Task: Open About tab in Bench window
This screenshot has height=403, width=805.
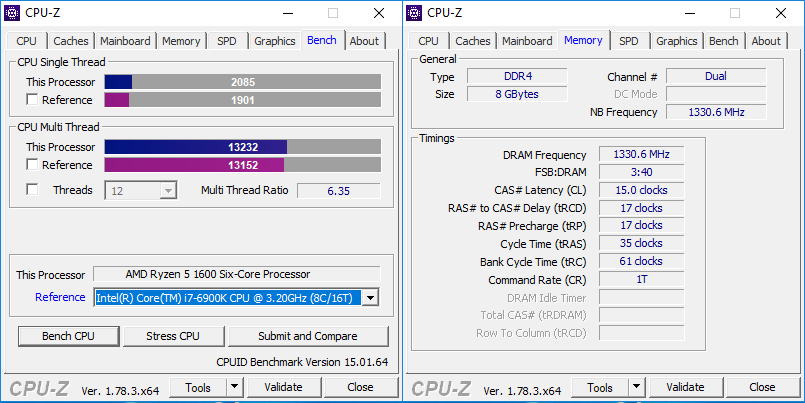Action: [365, 41]
